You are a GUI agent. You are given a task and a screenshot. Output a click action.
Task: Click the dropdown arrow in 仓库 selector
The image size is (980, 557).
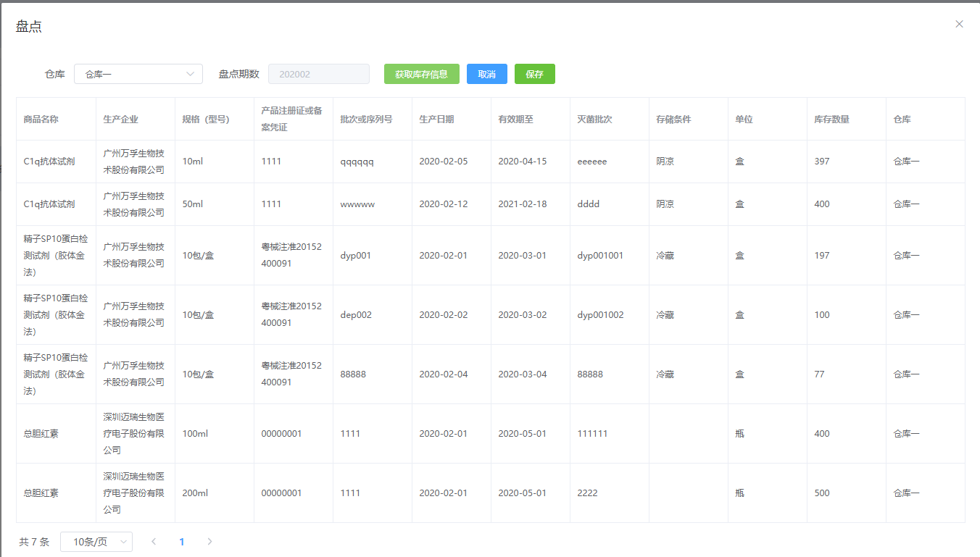[x=191, y=74]
